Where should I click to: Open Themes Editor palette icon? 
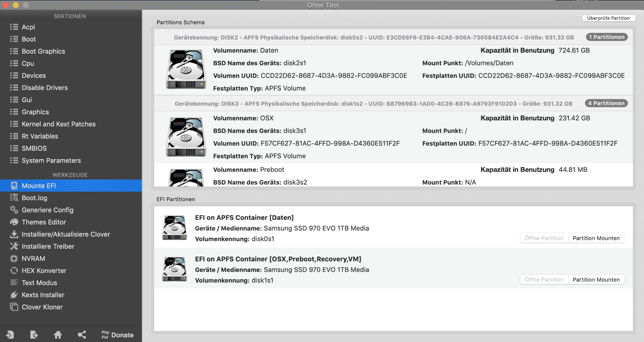pyautogui.click(x=14, y=222)
